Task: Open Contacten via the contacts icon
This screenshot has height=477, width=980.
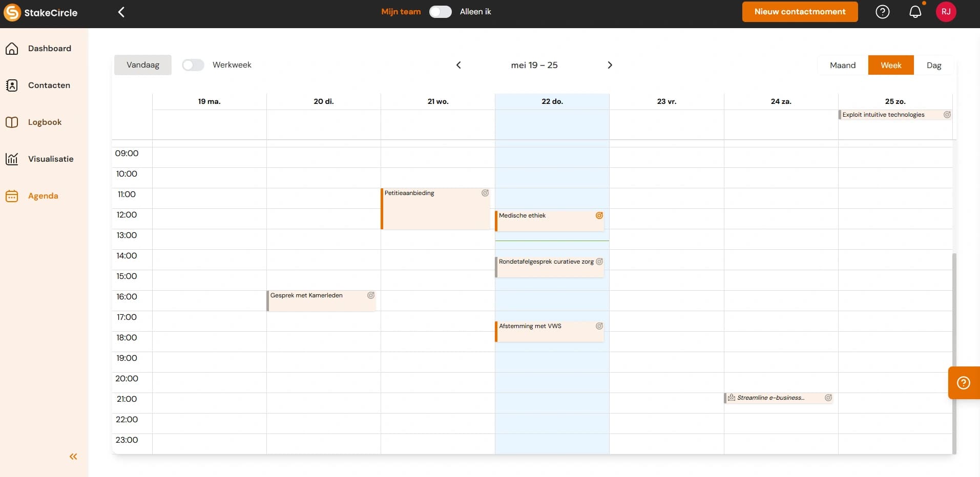Action: click(x=12, y=85)
